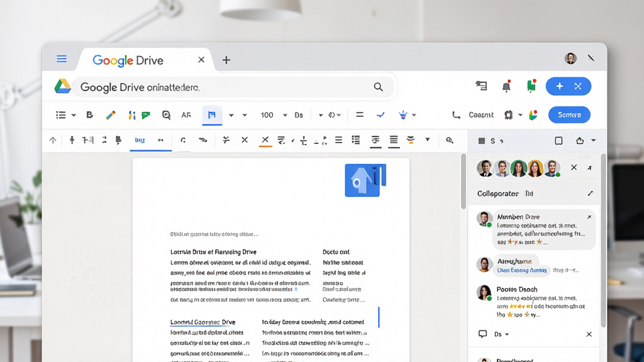Click the document vertical scrollbar

click(x=464, y=180)
